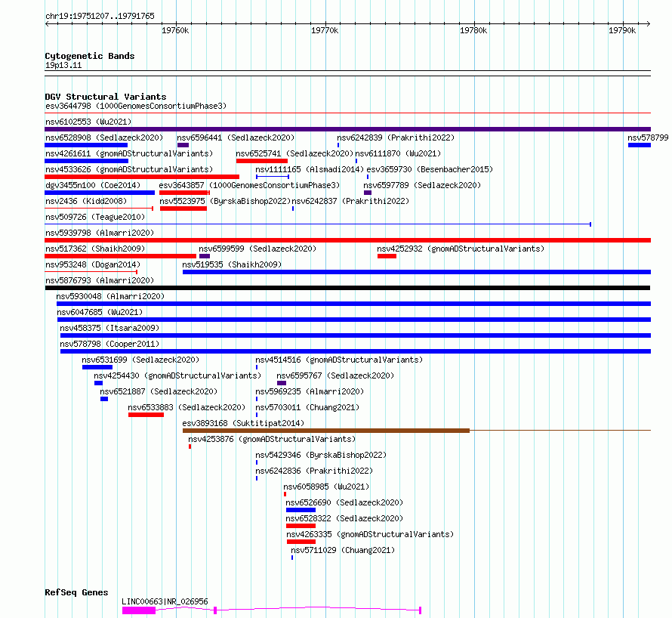
Task: Click nsv6242837 (Prakrithi2022) label
Action: [350, 201]
